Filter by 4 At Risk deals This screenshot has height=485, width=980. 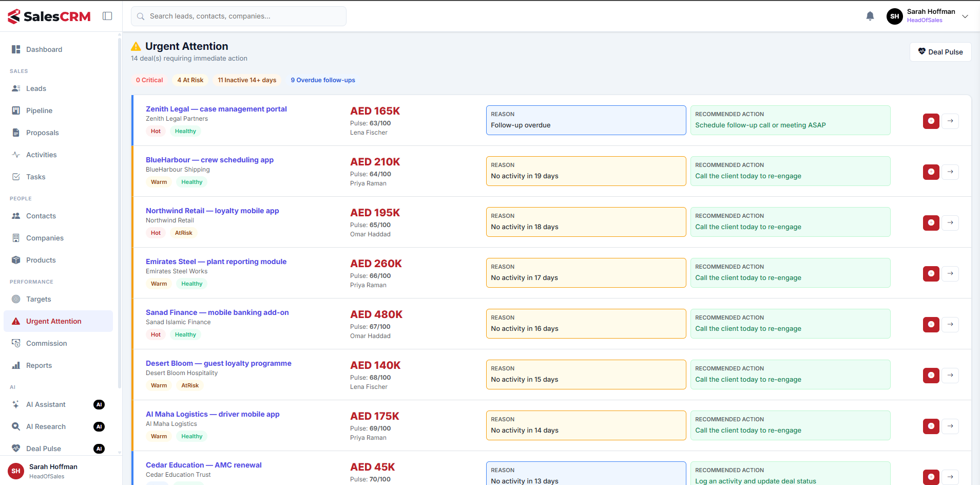click(x=190, y=80)
